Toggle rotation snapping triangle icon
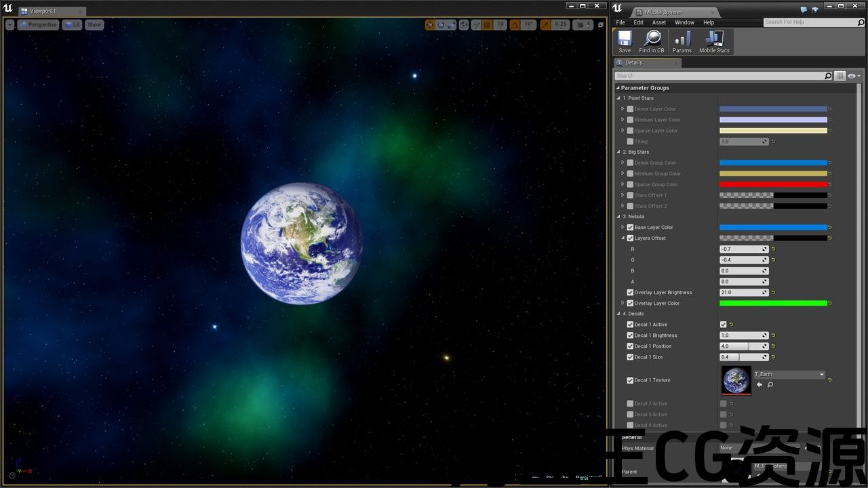Image resolution: width=868 pixels, height=488 pixels. pyautogui.click(x=515, y=25)
